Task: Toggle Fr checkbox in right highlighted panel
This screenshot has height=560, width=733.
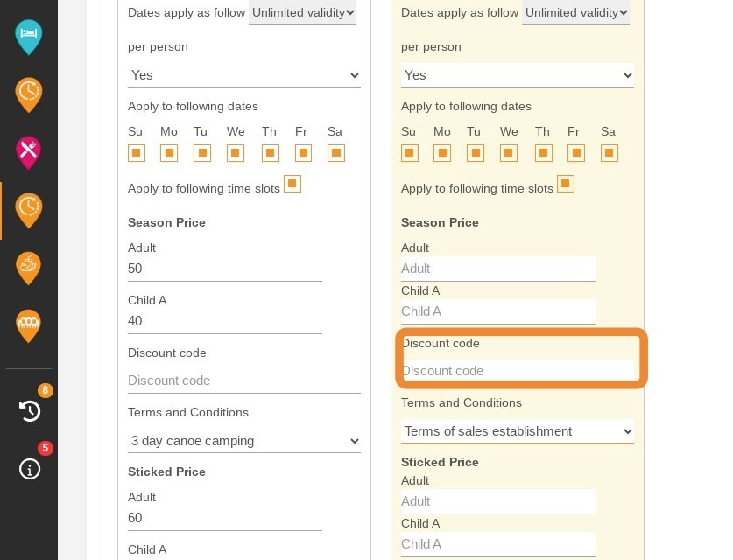Action: tap(576, 153)
